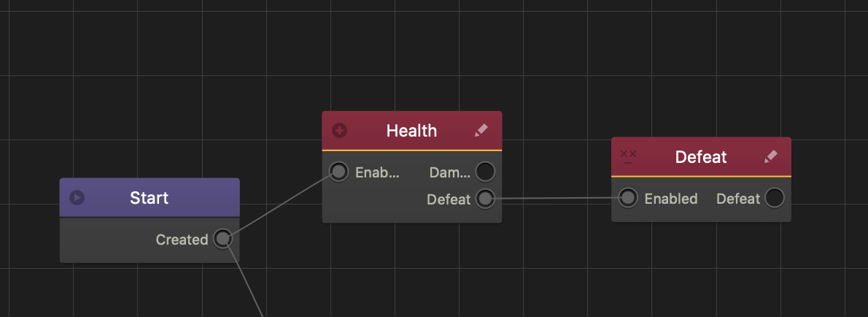Image resolution: width=868 pixels, height=317 pixels.
Task: Click the dead-face icon on Defeat node
Action: click(628, 156)
